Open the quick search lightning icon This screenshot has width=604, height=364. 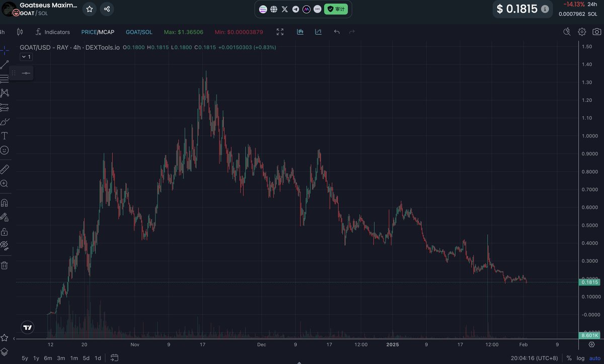567,32
